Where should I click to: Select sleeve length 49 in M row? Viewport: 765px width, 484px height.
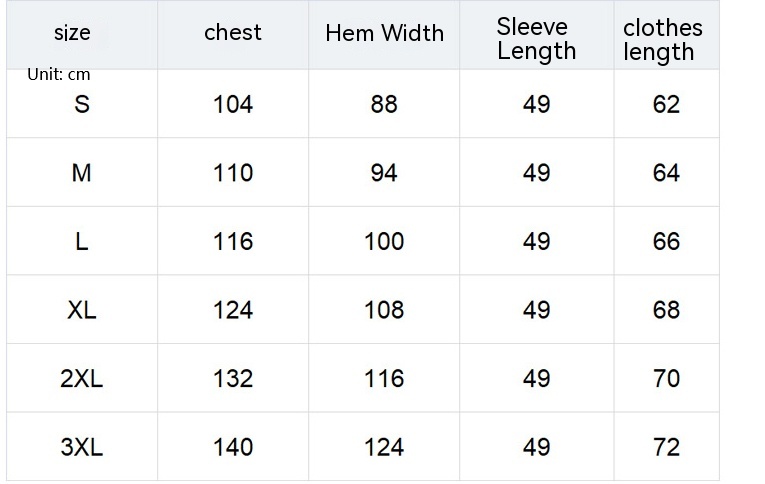click(x=537, y=173)
